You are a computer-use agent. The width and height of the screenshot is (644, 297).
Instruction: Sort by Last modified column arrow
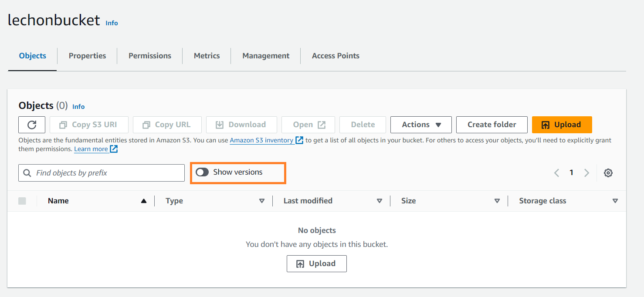(x=380, y=201)
